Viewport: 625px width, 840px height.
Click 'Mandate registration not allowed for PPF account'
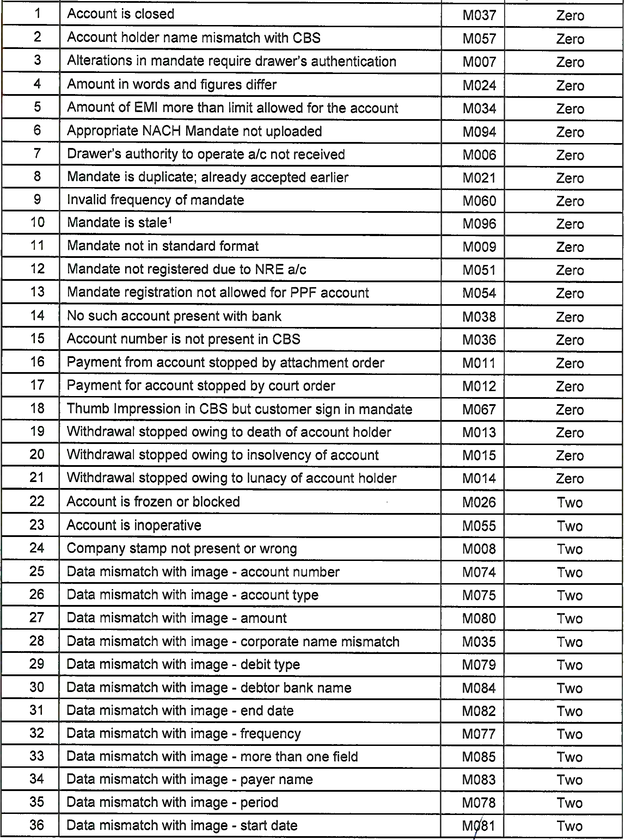pyautogui.click(x=218, y=293)
